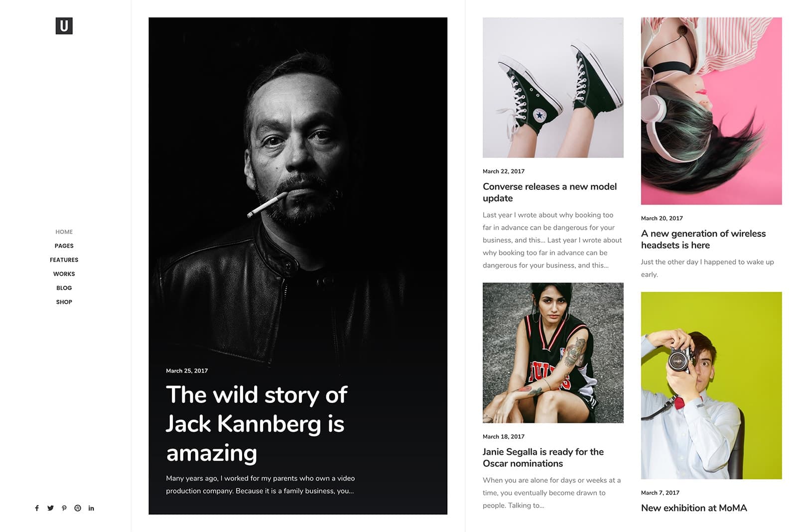Open 'A new generation of wireless headsets' article
Screen dimensions: 797x532
click(x=703, y=239)
